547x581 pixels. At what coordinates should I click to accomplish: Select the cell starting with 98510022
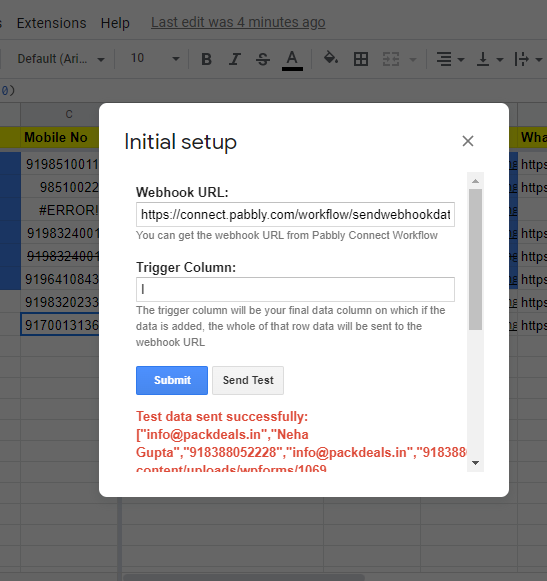(60, 187)
